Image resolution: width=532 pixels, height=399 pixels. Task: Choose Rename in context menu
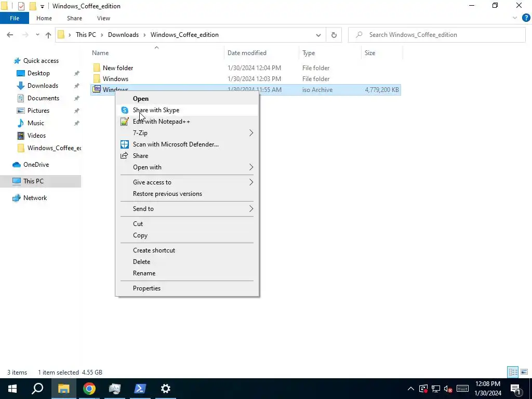coord(187,273)
